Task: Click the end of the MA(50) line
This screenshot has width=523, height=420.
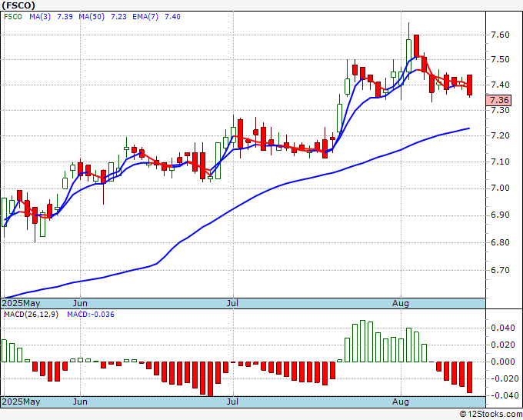Action: coord(469,128)
